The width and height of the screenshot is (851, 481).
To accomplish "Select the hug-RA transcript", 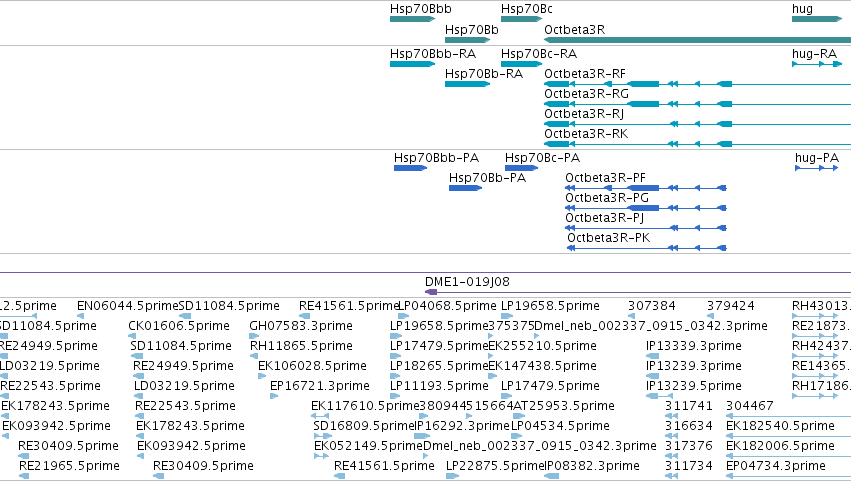I will (x=817, y=64).
